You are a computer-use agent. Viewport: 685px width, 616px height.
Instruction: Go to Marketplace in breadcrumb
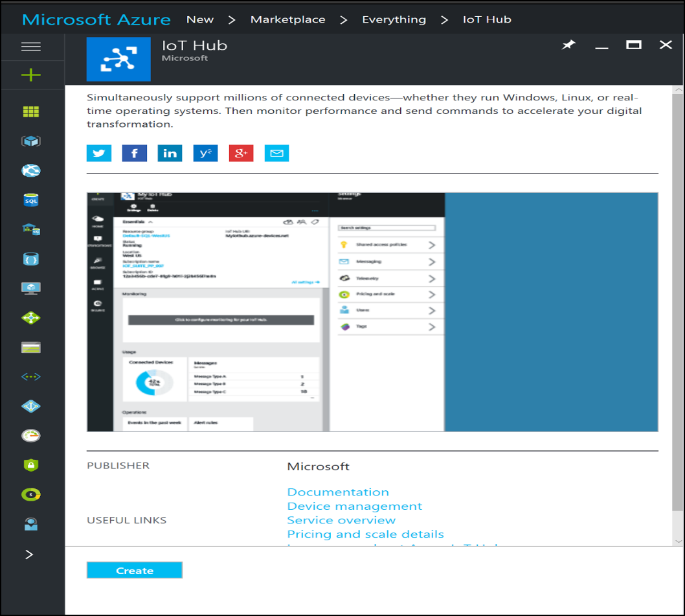(288, 19)
